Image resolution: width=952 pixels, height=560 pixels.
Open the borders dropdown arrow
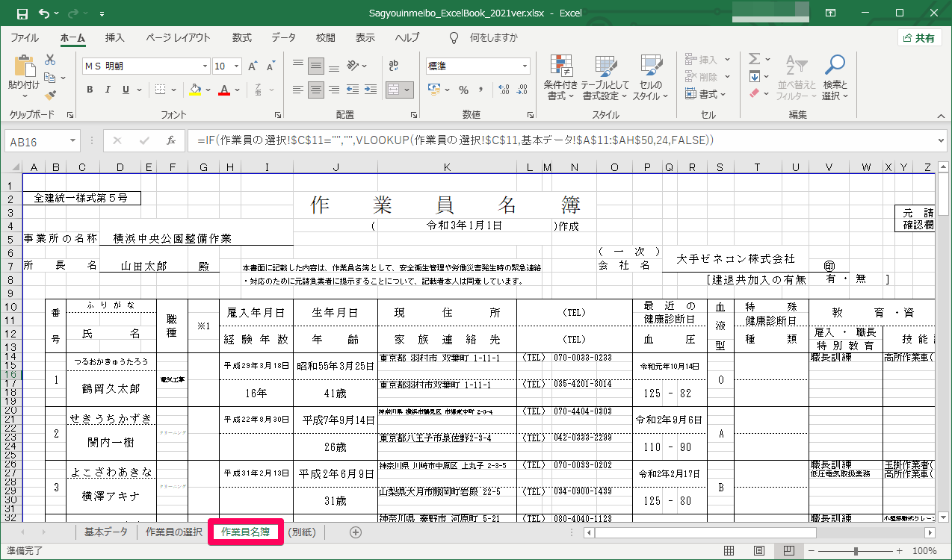click(x=174, y=90)
